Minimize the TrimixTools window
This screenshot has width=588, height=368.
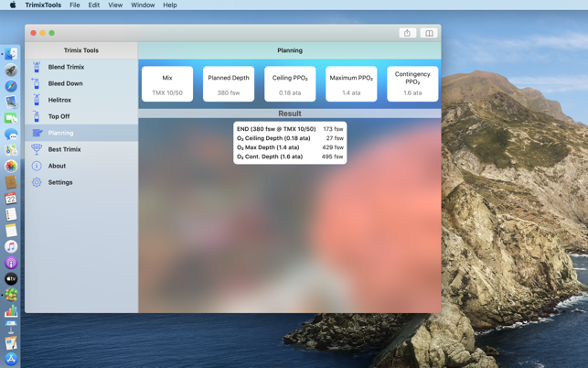coord(42,33)
